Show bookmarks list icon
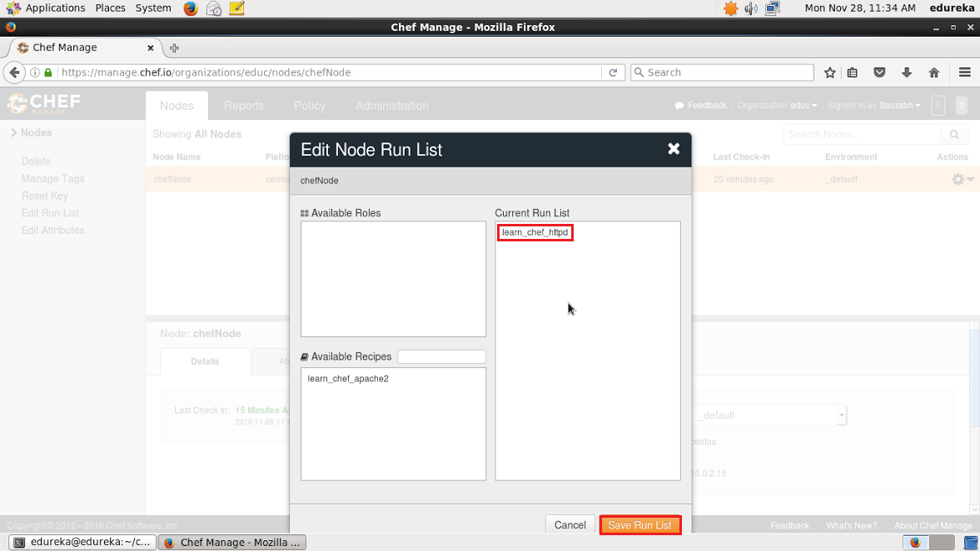 [853, 72]
